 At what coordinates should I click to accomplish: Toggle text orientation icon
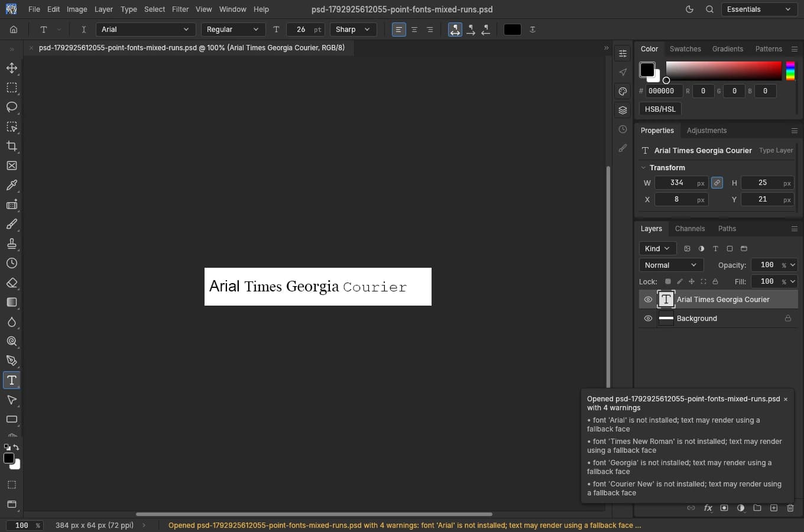pyautogui.click(x=83, y=30)
